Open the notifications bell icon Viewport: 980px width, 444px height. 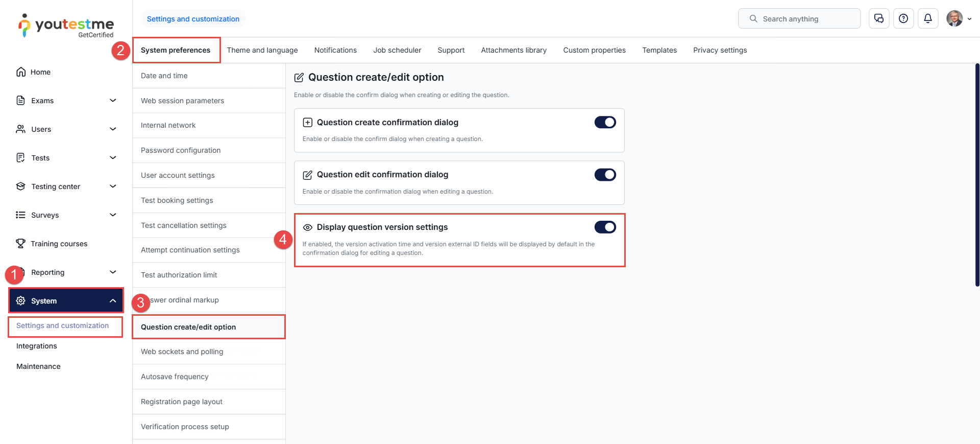[x=928, y=18]
